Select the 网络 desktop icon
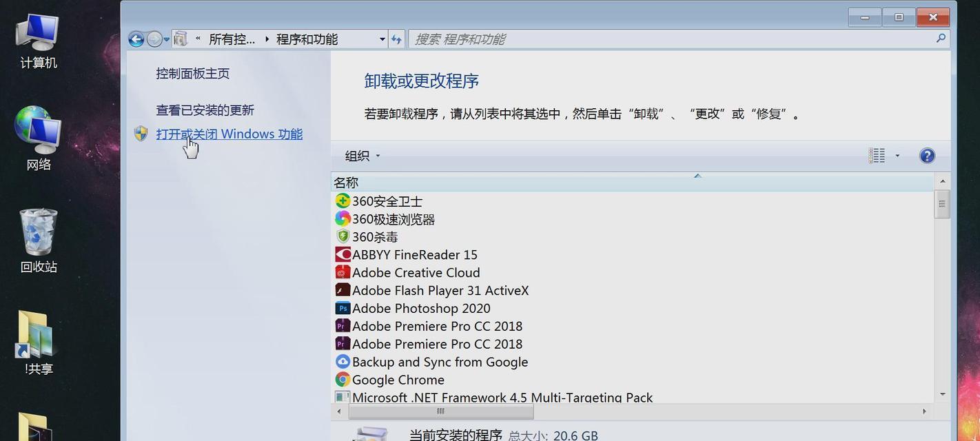The height and width of the screenshot is (441, 980). [38, 138]
